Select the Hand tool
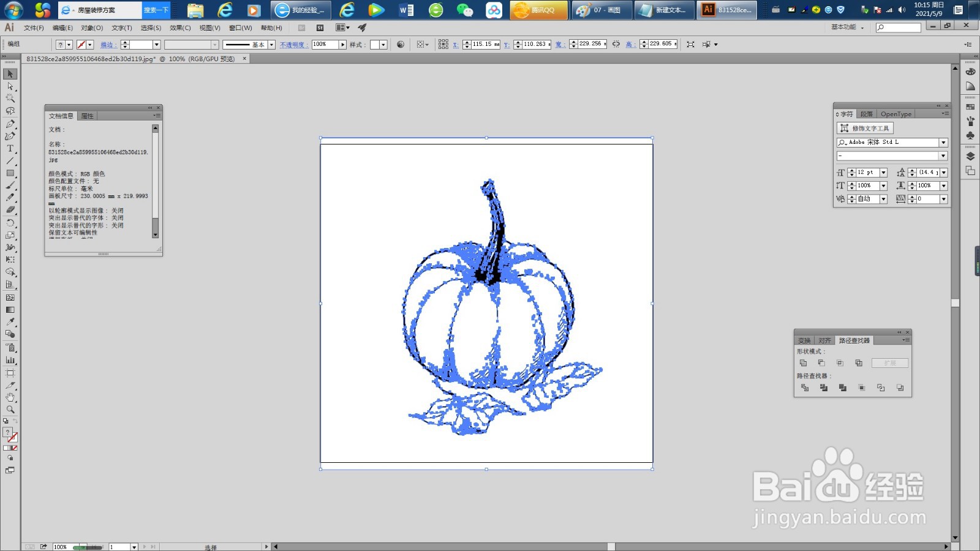 10,397
